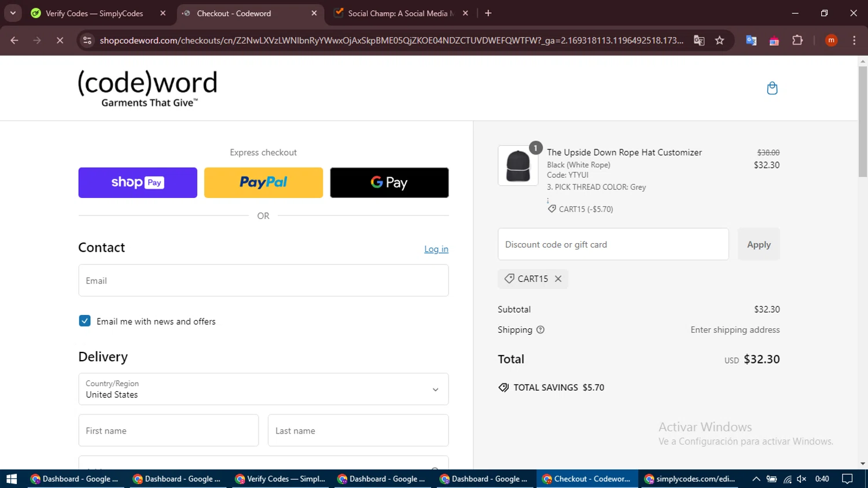Pay with Shop Pay
The width and height of the screenshot is (868, 488).
coord(138,182)
